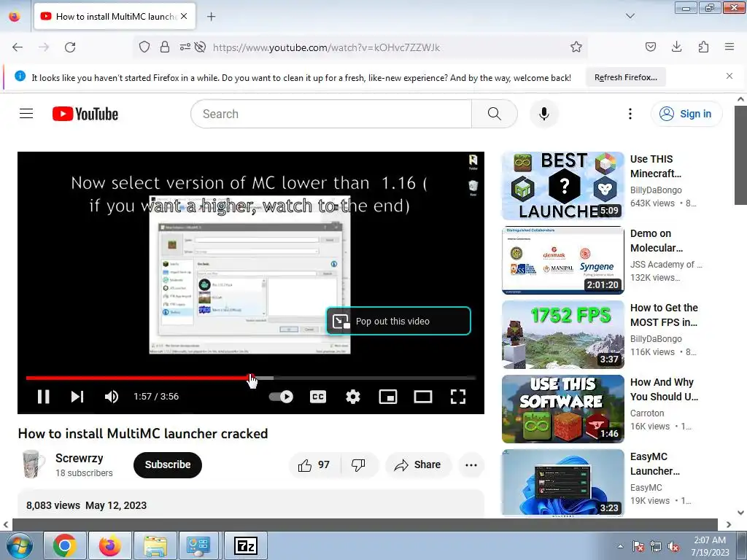747x560 pixels.
Task: Open How And Why You Should video title
Action: pyautogui.click(x=664, y=389)
